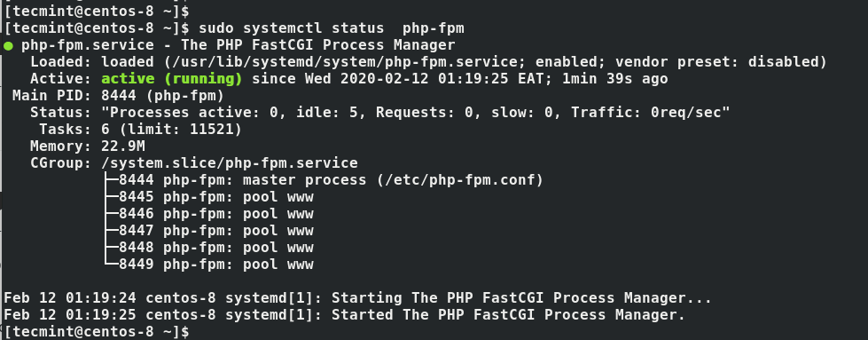The image size is (868, 340).
Task: Click the green service status dot
Action: click(8, 46)
